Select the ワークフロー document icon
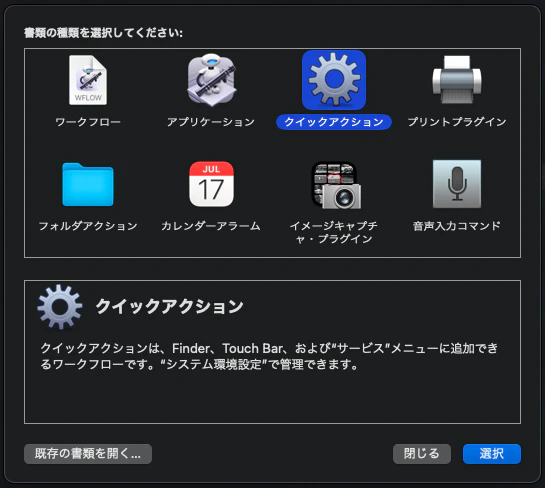545x488 pixels. 88,80
